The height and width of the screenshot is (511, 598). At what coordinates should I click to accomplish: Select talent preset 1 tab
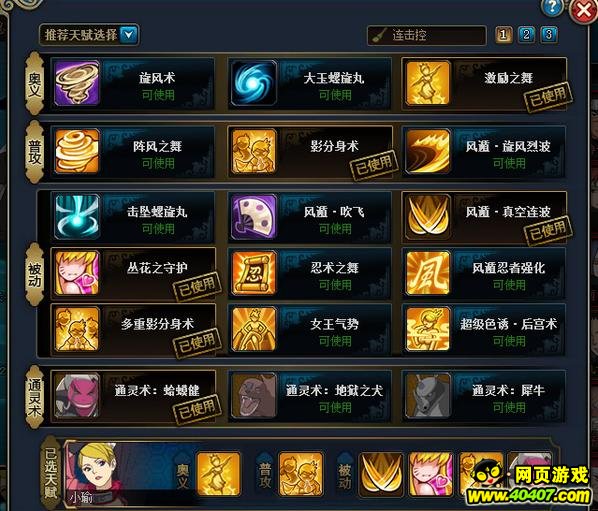click(503, 35)
